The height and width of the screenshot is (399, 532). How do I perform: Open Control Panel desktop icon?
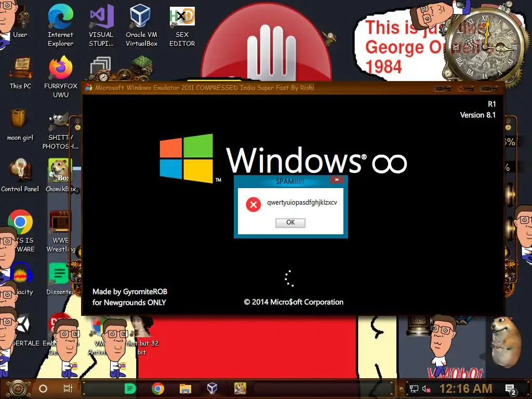[x=20, y=175]
